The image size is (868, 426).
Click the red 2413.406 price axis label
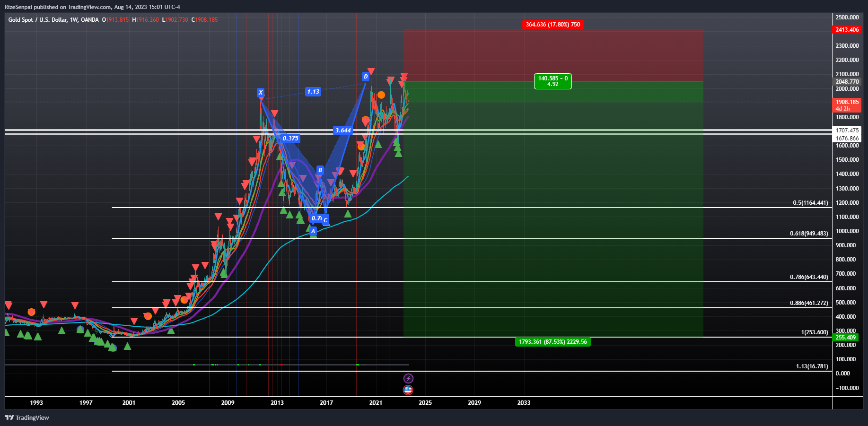(x=847, y=30)
